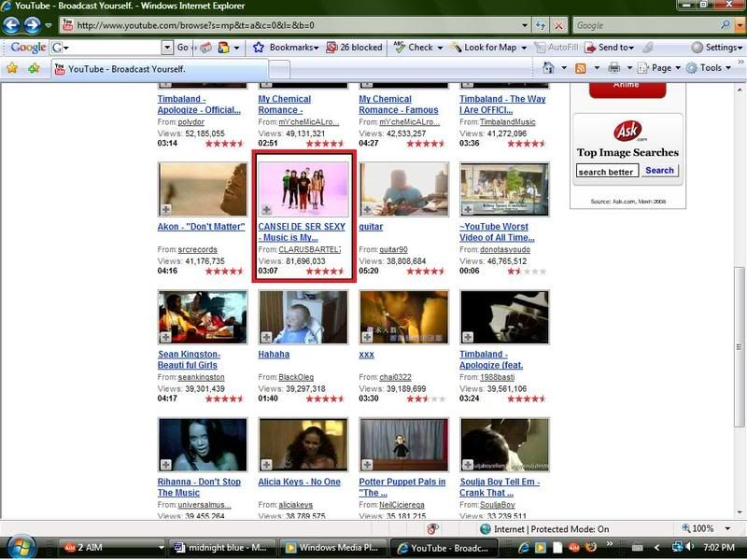Open Google toolbar Settings menu
The height and width of the screenshot is (560, 747).
pos(717,48)
